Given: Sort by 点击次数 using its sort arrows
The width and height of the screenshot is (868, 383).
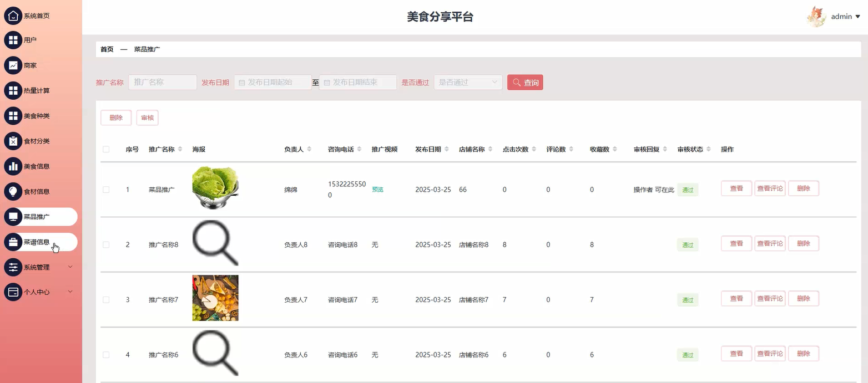Looking at the screenshot, I should (533, 149).
